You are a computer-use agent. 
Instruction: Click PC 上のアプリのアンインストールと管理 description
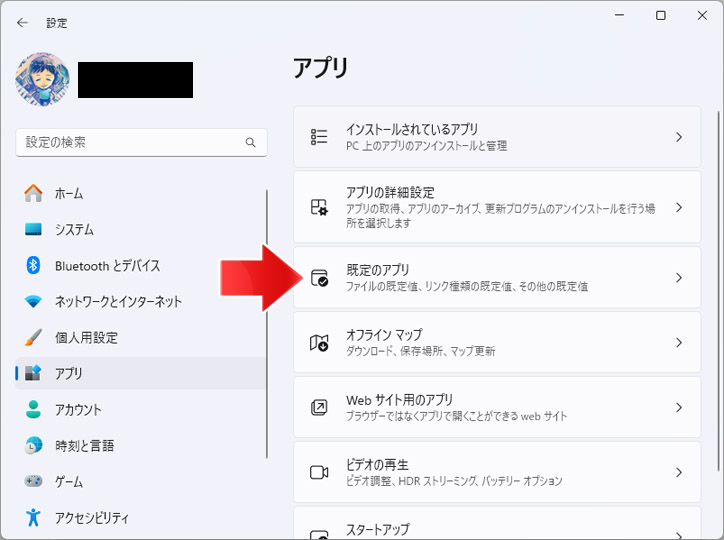(x=427, y=146)
